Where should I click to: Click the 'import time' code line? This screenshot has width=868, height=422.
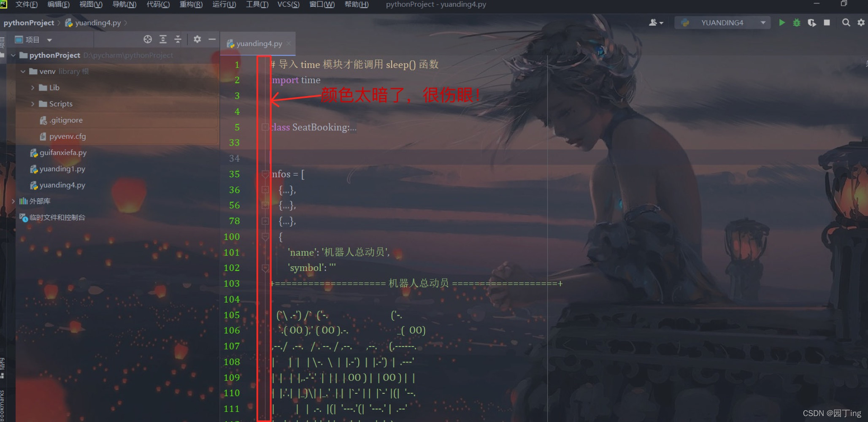click(x=295, y=80)
